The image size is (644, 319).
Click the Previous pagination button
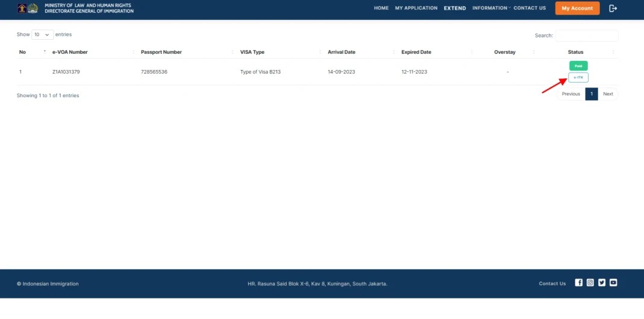tap(571, 93)
